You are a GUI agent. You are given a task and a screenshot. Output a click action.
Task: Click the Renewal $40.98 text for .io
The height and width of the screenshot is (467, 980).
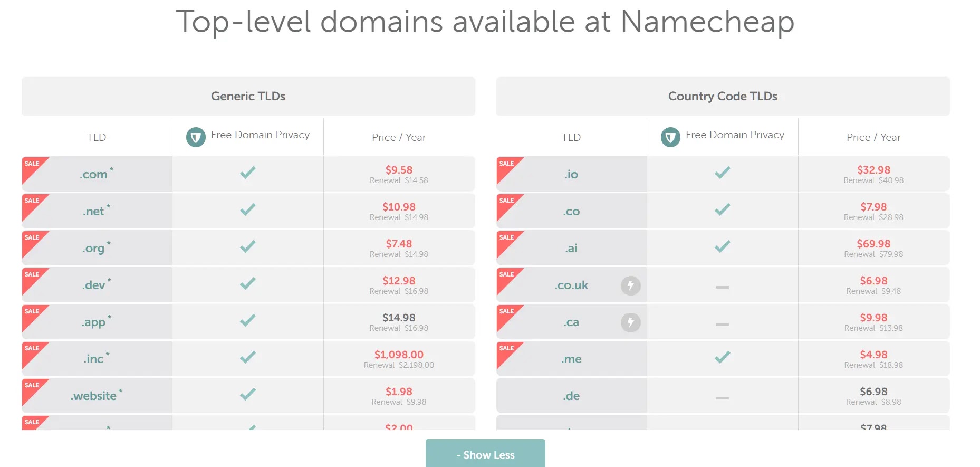point(873,180)
